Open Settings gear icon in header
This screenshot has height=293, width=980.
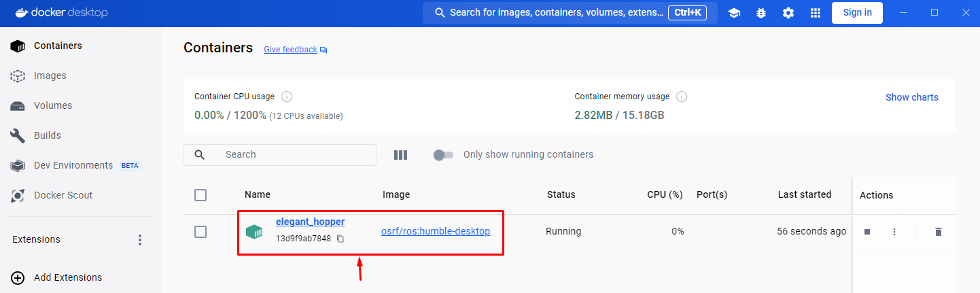click(x=788, y=13)
